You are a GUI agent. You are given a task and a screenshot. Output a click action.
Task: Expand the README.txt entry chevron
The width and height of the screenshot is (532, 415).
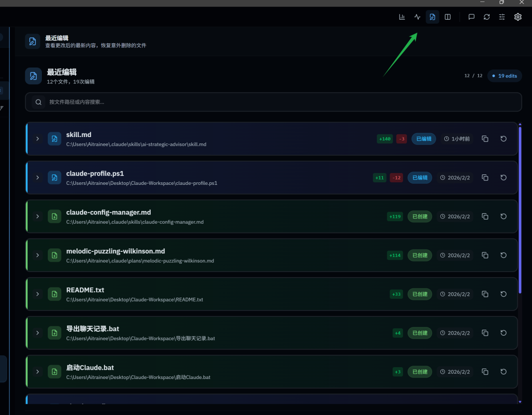point(37,294)
